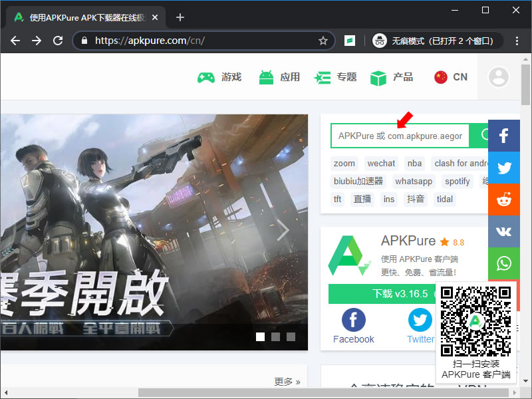Image resolution: width=532 pixels, height=399 pixels.
Task: View site security lock info
Action: coord(84,41)
